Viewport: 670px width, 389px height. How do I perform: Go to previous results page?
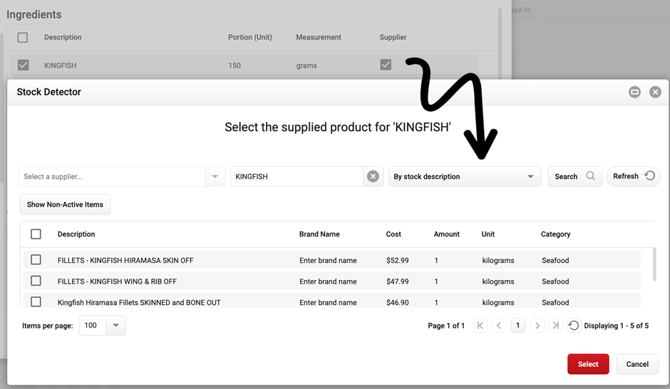(499, 326)
